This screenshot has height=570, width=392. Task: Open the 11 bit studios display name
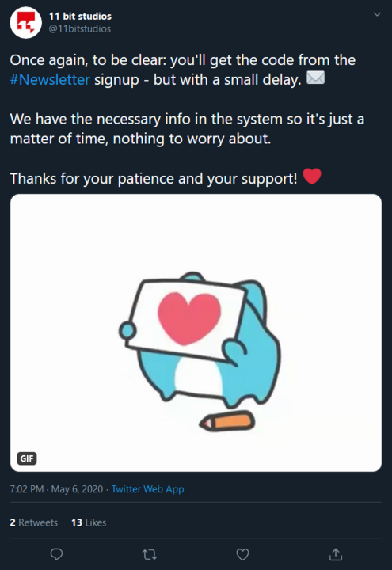point(80,17)
